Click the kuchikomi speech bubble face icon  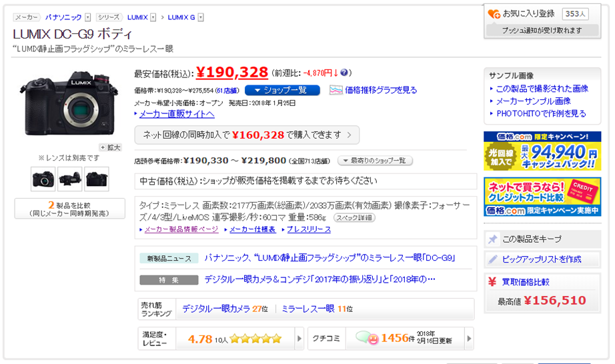pyautogui.click(x=367, y=338)
